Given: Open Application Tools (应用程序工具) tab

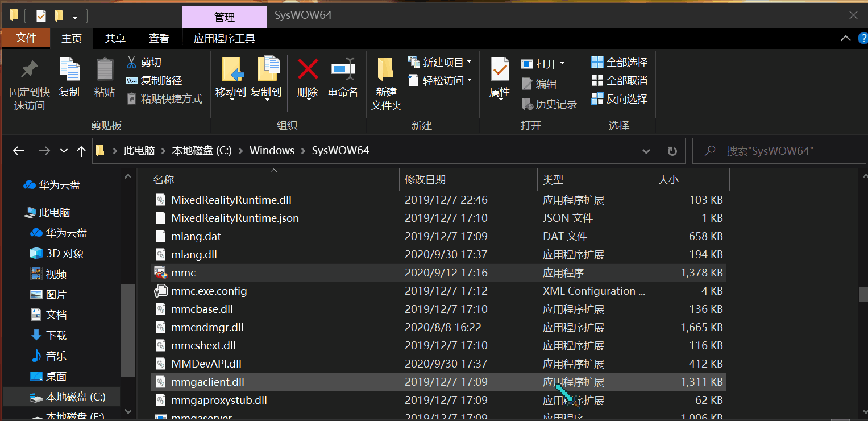Looking at the screenshot, I should 225,38.
